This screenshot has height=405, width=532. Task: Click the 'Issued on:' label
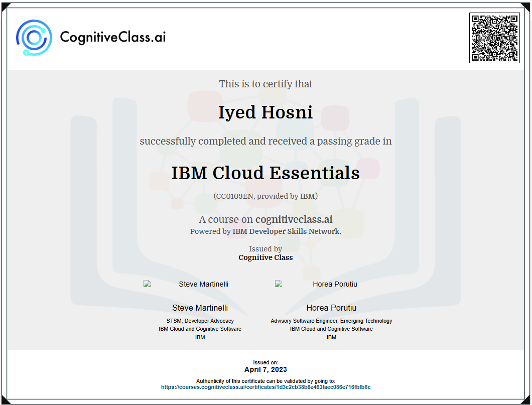tap(265, 362)
